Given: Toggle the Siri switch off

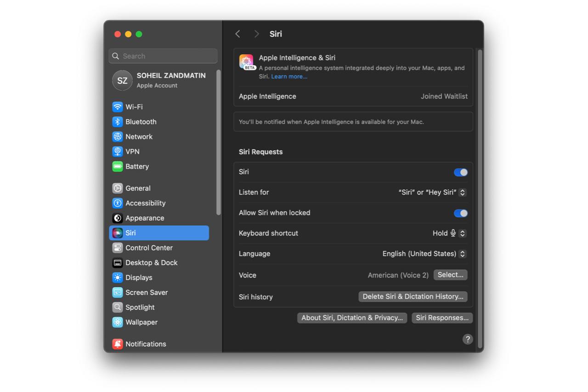Looking at the screenshot, I should click(461, 172).
